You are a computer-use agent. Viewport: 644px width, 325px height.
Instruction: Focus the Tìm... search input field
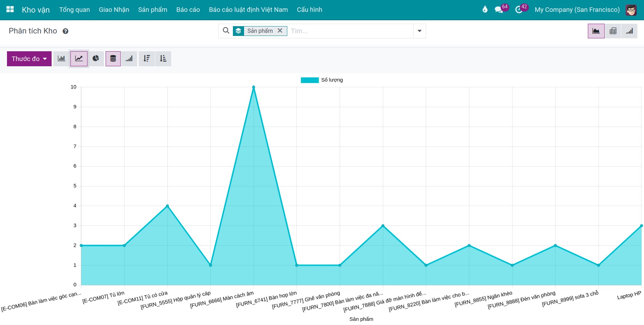pyautogui.click(x=350, y=31)
